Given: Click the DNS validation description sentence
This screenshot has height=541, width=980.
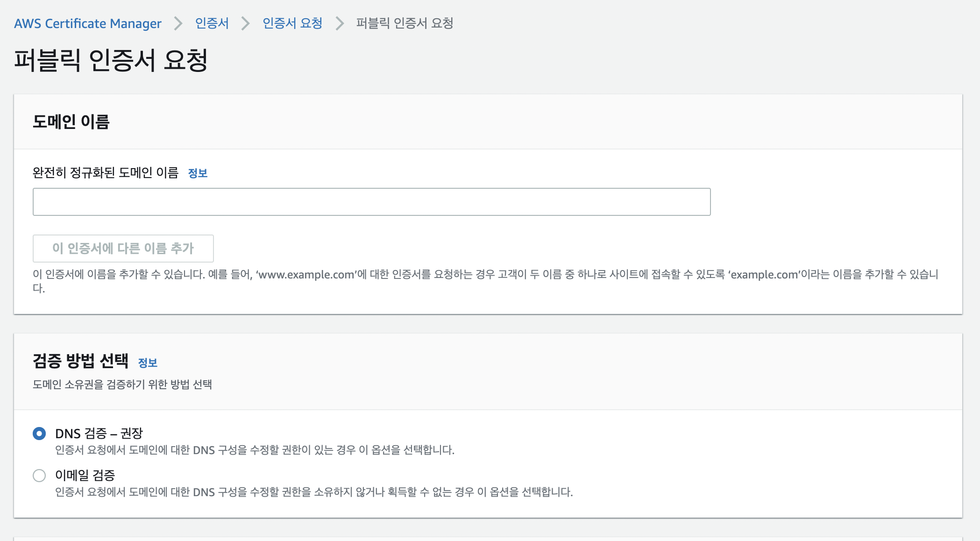Looking at the screenshot, I should click(255, 450).
